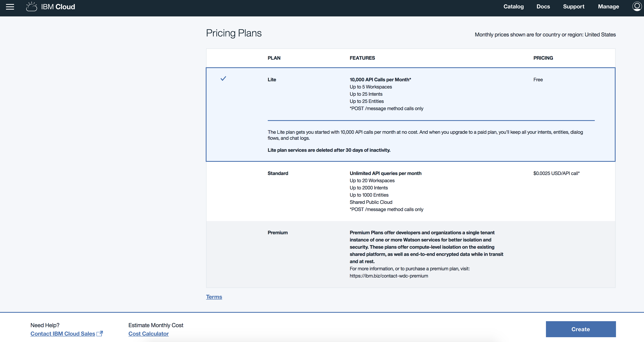Image resolution: width=644 pixels, height=342 pixels.
Task: Open the Terms link
Action: 214,297
